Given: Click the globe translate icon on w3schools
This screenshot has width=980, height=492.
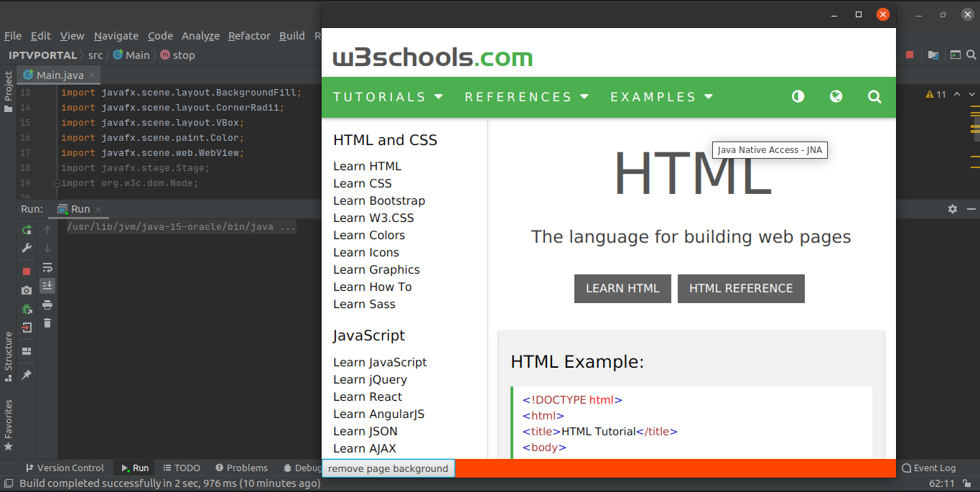Looking at the screenshot, I should tap(836, 96).
